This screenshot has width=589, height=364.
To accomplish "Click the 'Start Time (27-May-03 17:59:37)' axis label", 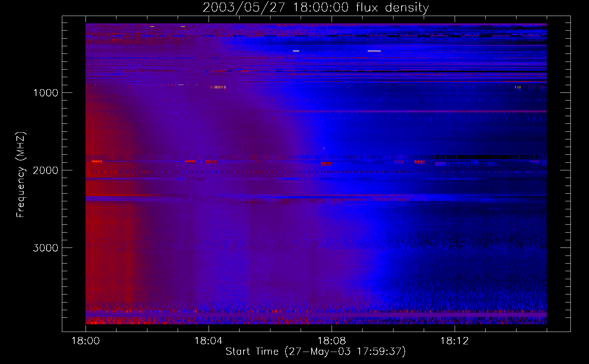I will click(x=316, y=351).
